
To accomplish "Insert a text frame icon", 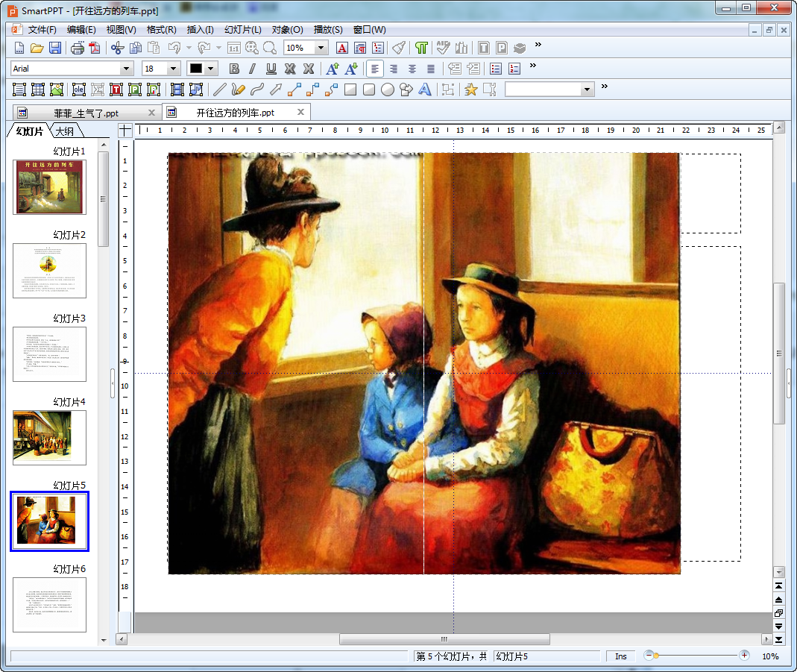I will (x=19, y=90).
